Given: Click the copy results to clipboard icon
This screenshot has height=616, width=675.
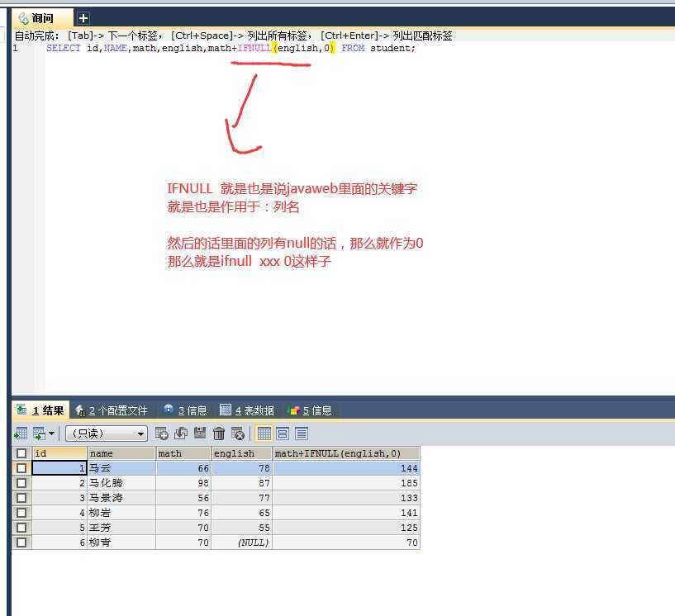Looking at the screenshot, I should click(x=39, y=434).
